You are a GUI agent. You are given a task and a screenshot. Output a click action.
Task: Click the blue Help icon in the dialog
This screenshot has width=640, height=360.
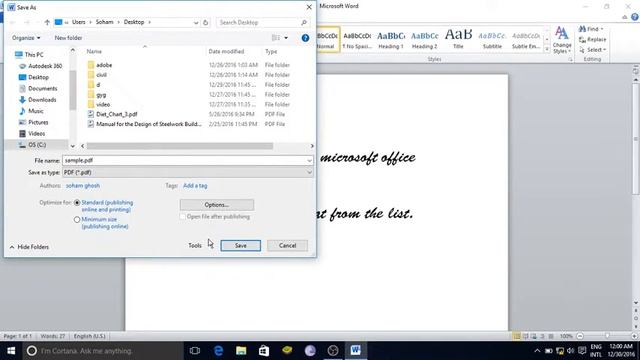point(305,38)
